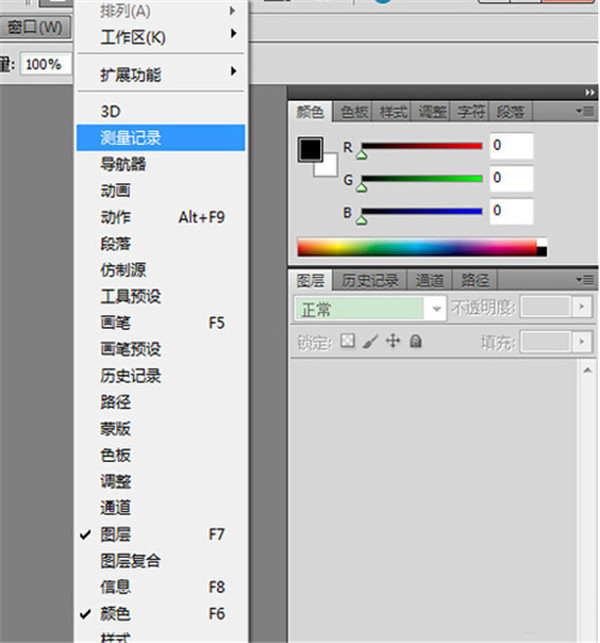Switch to the 历史记录 panel tab
The image size is (600, 643).
click(x=370, y=280)
